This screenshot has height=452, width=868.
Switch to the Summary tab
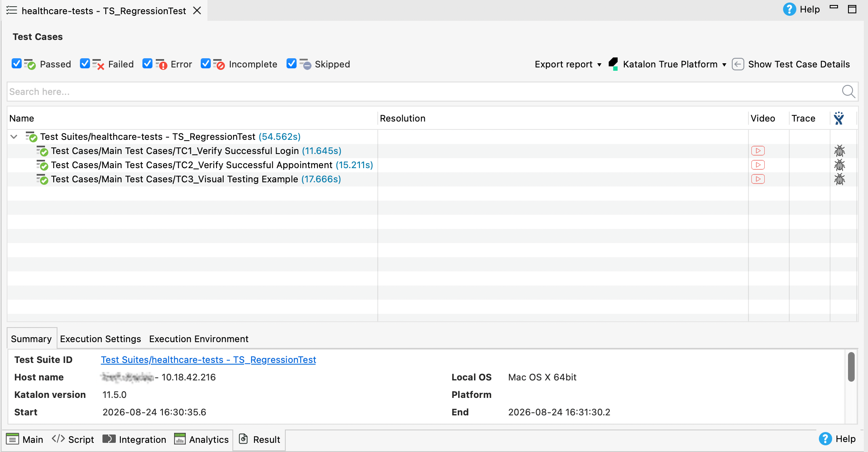click(x=31, y=339)
